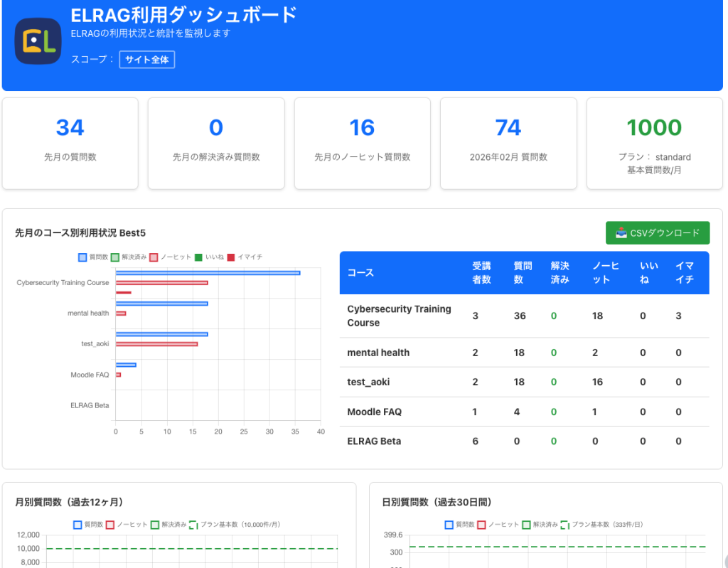728x568 pixels.
Task: Click the test_aoki bar in the course chart
Action: (x=160, y=333)
